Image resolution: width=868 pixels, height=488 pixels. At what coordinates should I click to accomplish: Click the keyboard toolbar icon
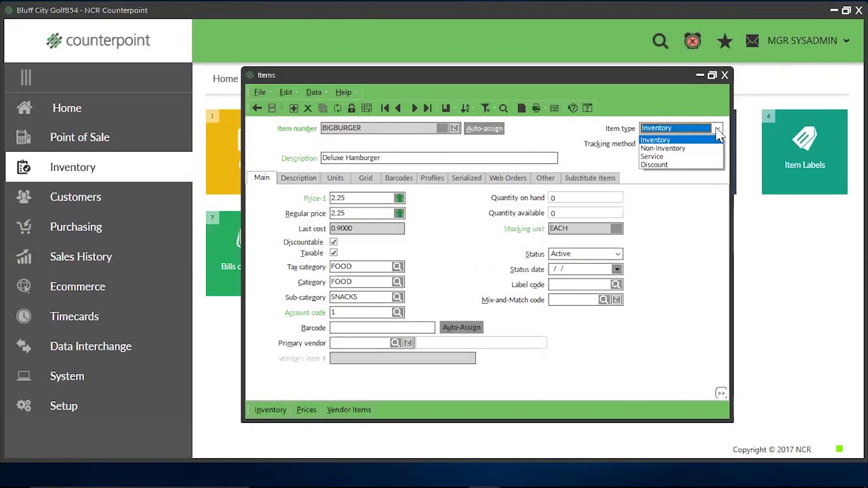(555, 108)
